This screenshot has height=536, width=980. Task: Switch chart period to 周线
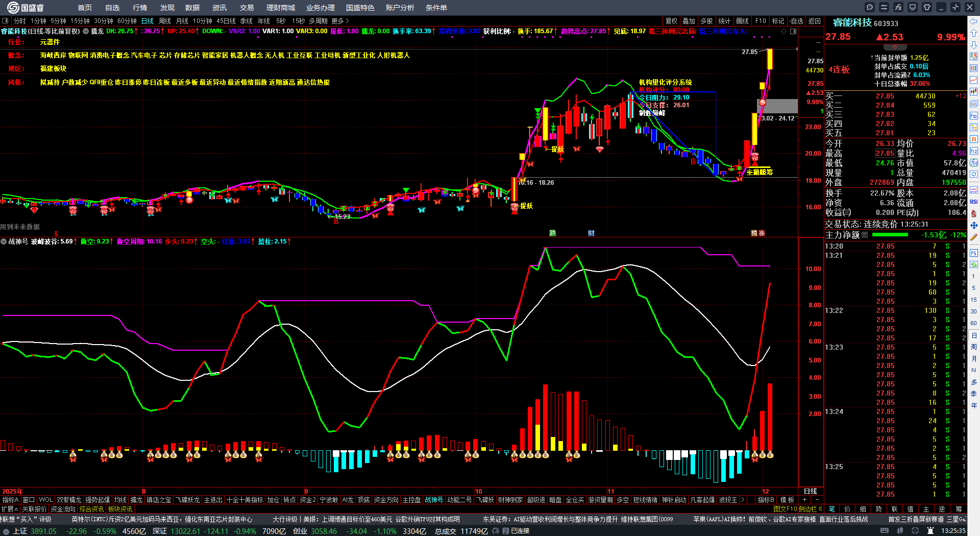(165, 21)
